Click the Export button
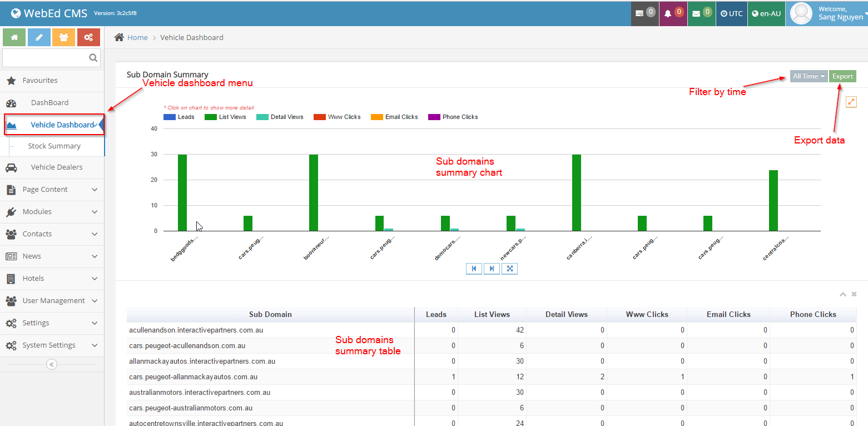Viewport: 868px width, 426px height. 842,76
